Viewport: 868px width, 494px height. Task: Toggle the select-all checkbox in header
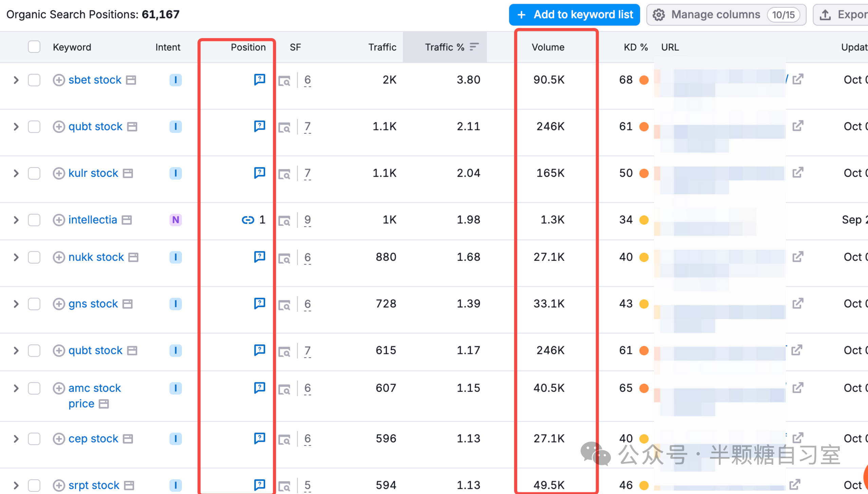coord(34,47)
